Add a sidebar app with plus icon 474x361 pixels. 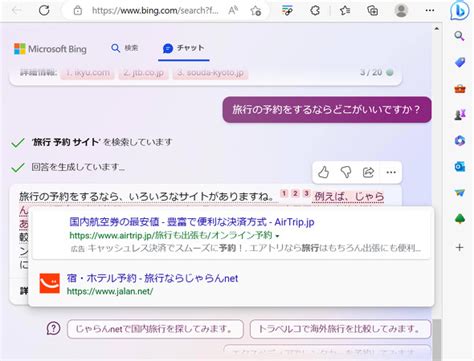460,247
